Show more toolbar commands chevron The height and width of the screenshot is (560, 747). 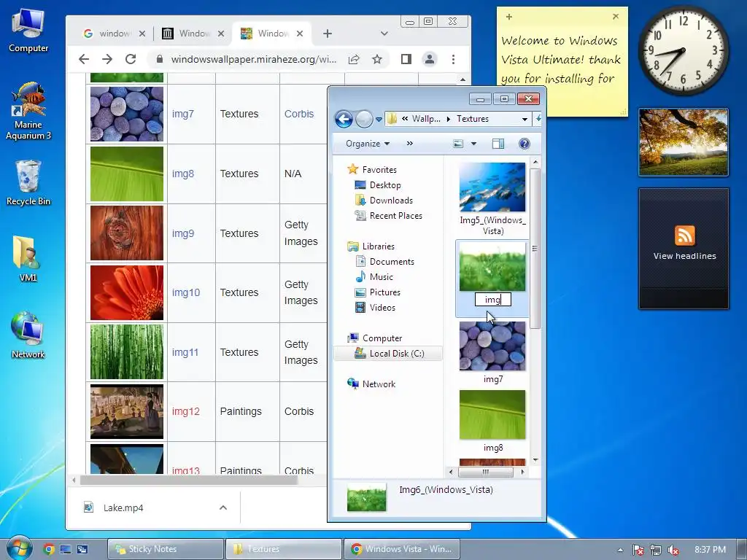[410, 144]
